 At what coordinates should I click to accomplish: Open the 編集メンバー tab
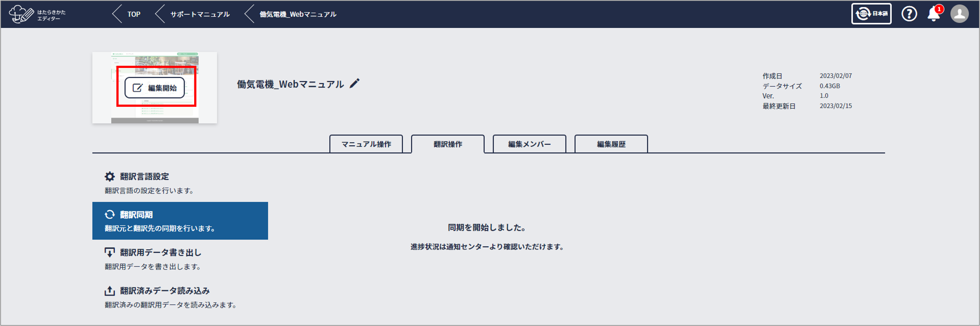click(529, 144)
